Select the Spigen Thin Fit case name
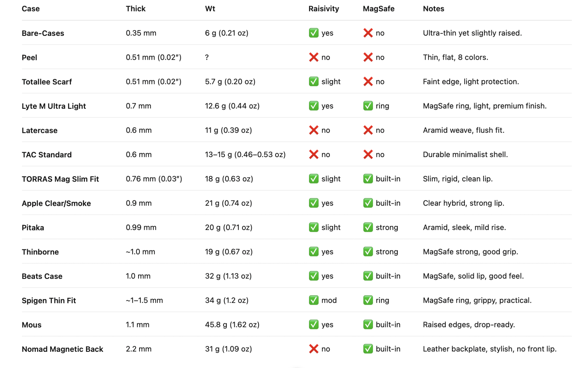 click(49, 300)
